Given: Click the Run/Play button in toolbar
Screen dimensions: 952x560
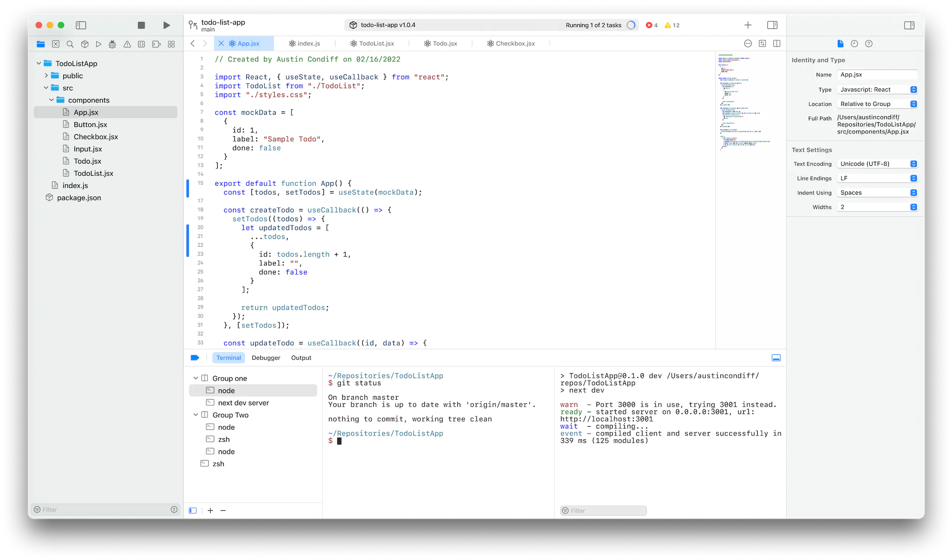Looking at the screenshot, I should pyautogui.click(x=166, y=25).
